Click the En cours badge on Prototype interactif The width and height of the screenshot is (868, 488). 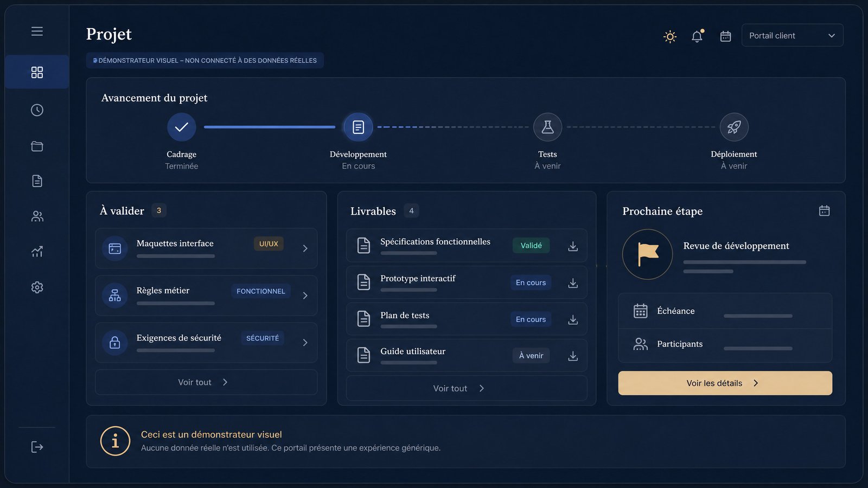[x=531, y=282]
